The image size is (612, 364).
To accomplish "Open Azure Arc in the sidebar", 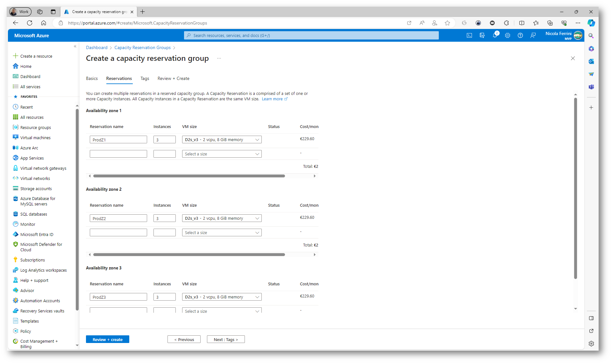I will pos(29,148).
